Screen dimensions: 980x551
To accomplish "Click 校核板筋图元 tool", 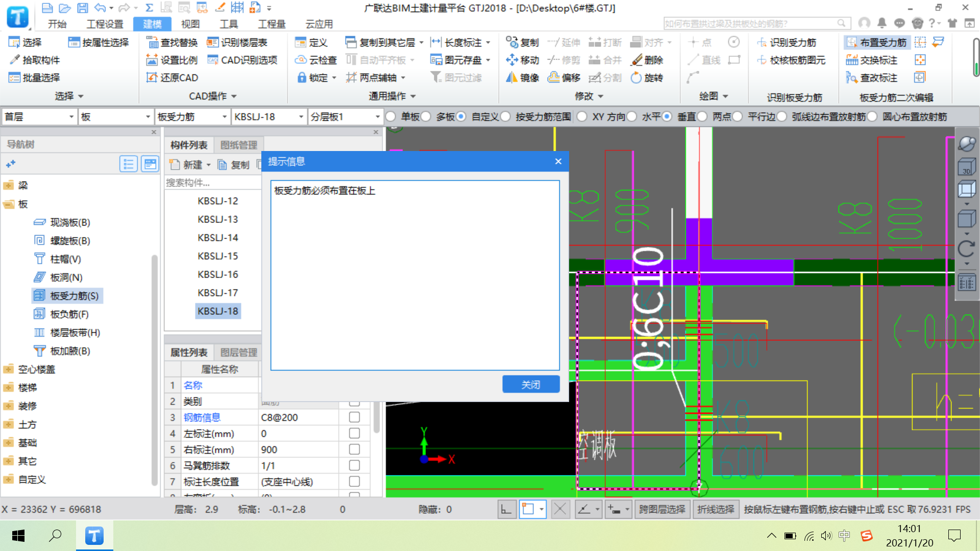I will [x=791, y=60].
